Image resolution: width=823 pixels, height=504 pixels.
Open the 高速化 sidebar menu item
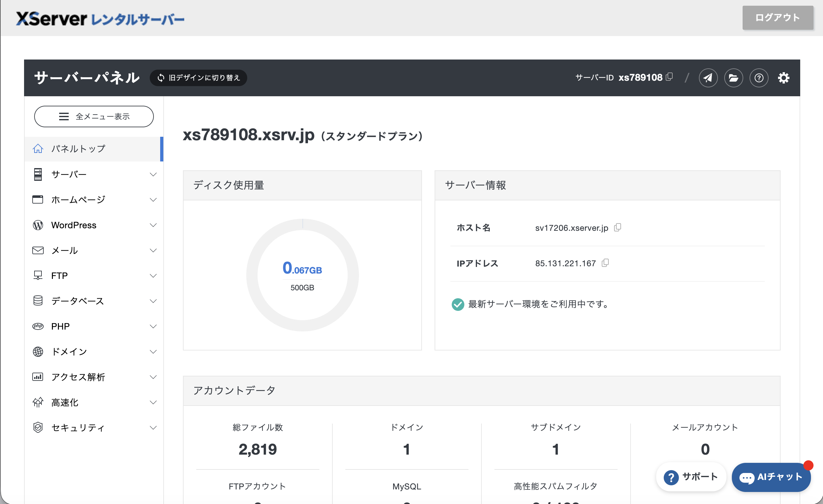(x=94, y=402)
